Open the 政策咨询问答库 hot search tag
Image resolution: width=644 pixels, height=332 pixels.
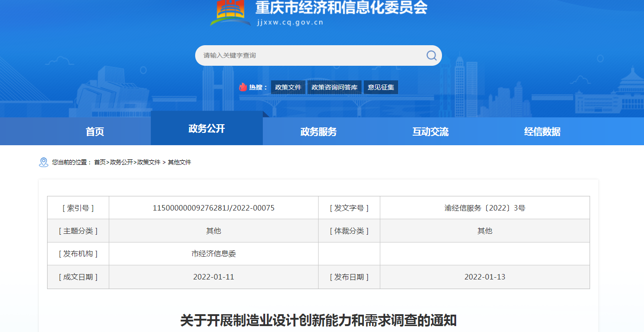[x=334, y=87]
